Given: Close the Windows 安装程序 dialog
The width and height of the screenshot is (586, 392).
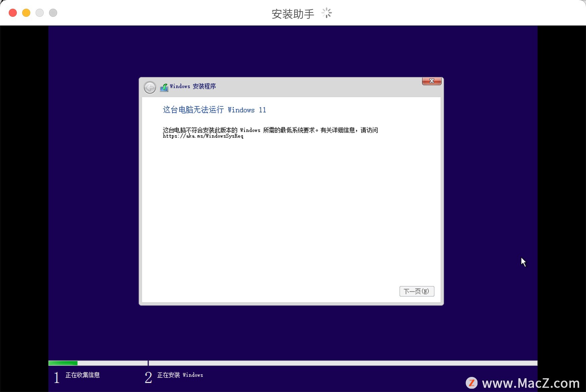Looking at the screenshot, I should [x=431, y=81].
